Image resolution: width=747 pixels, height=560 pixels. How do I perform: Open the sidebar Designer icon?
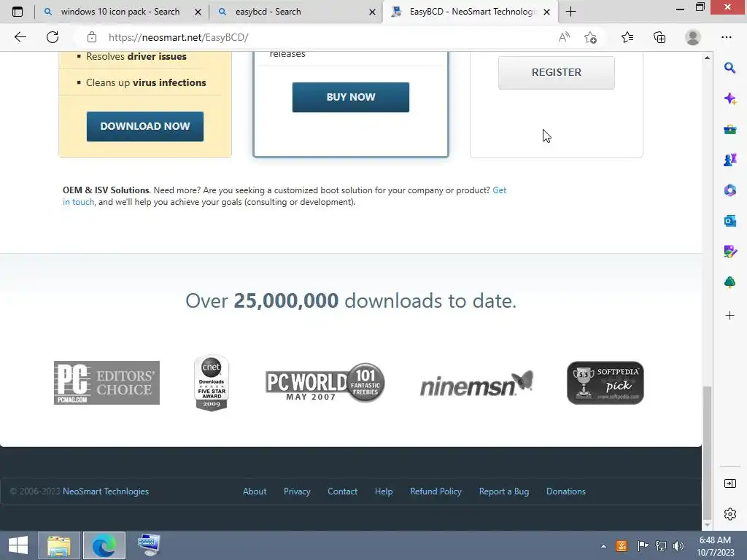[729, 252]
